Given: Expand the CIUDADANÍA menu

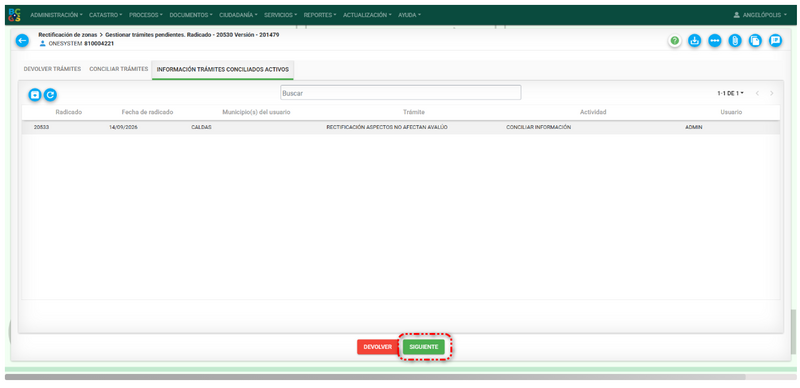Looking at the screenshot, I should pos(238,15).
